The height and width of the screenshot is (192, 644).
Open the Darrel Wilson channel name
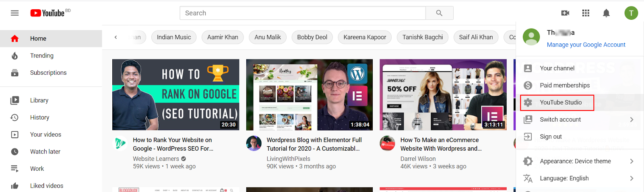pyautogui.click(x=418, y=159)
